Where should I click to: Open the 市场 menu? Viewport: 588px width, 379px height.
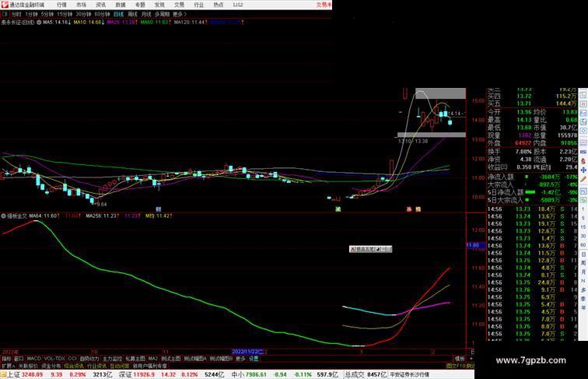81,5
